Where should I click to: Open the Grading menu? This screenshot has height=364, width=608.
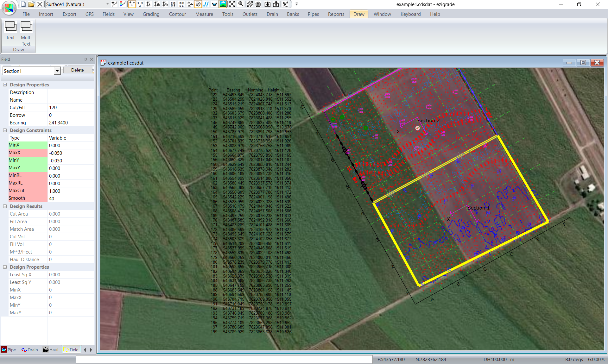click(x=151, y=14)
